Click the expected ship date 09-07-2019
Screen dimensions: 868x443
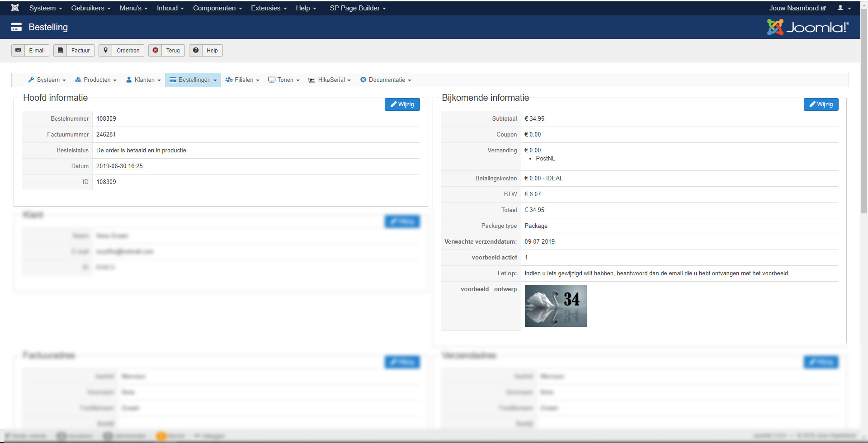pyautogui.click(x=540, y=242)
